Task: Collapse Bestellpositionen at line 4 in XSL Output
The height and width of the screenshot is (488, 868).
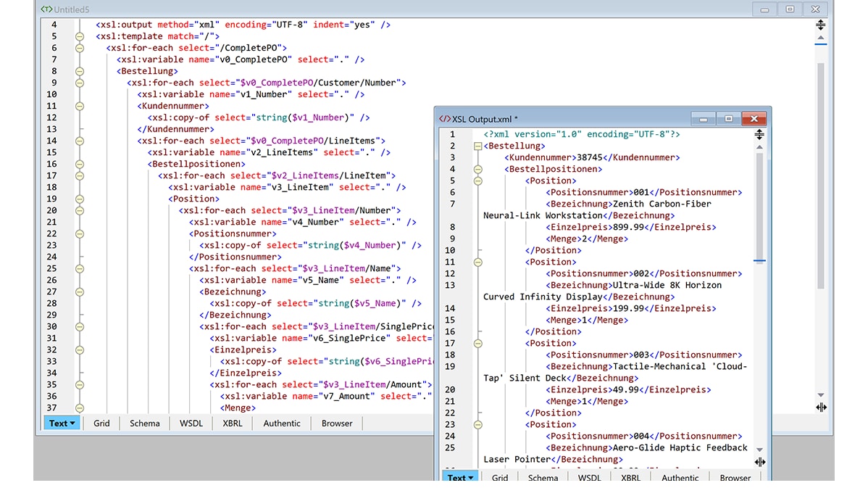Action: tap(477, 170)
